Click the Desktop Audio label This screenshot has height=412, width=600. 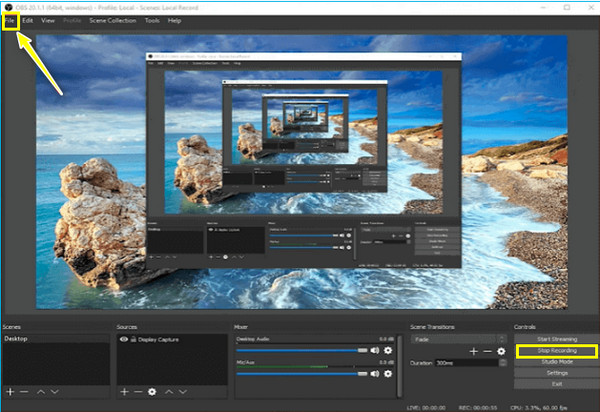point(253,339)
